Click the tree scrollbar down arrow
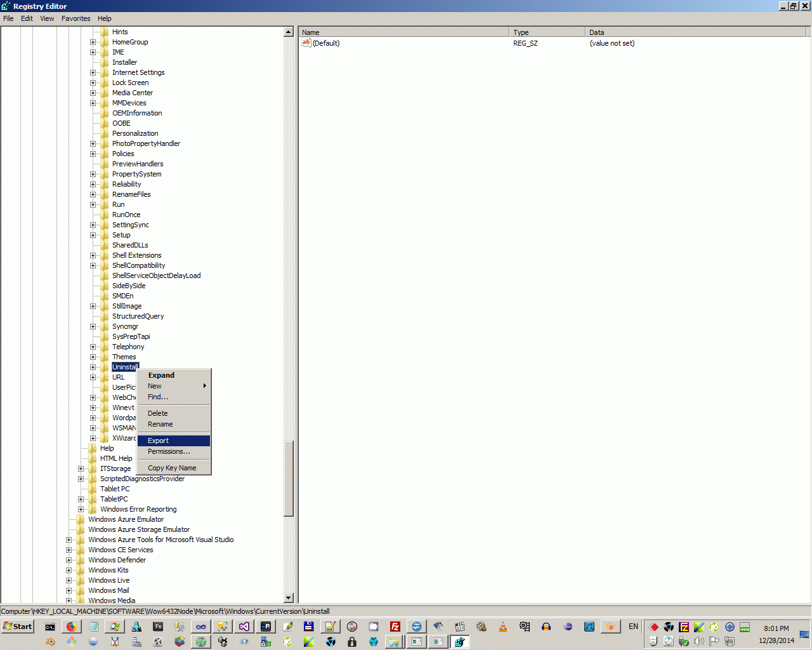This screenshot has width=812, height=650. tap(289, 598)
